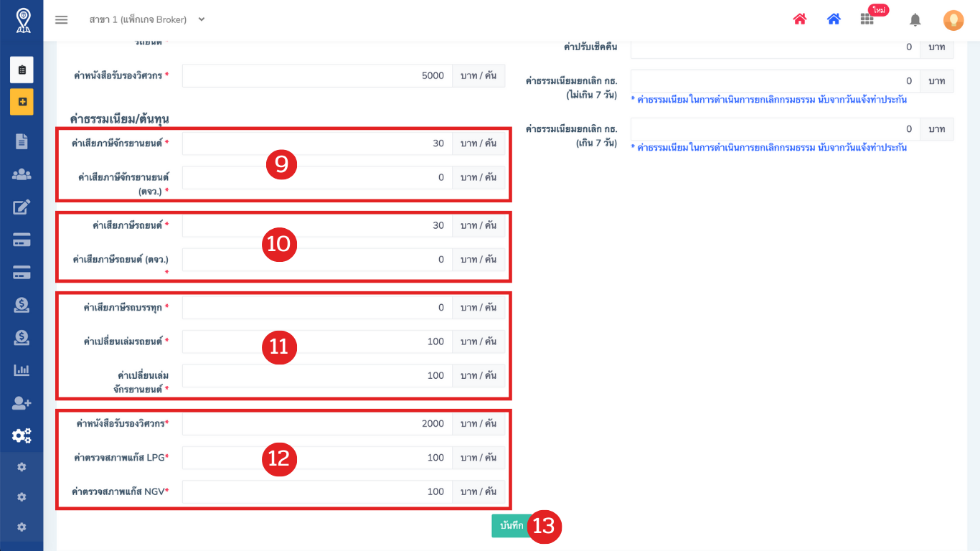Focus the ค่าเสียภาษีรถยนต์ field showing 30
The width and height of the screenshot is (980, 551).
pos(317,225)
